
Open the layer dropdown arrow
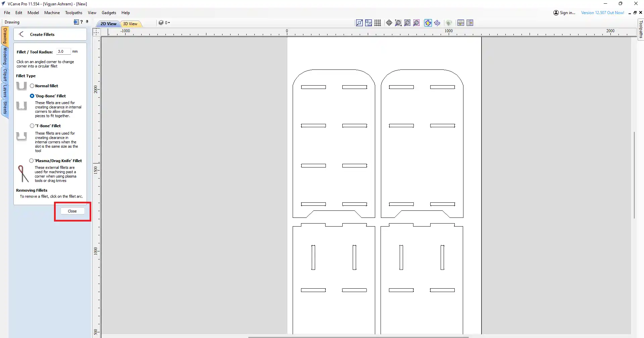(169, 23)
